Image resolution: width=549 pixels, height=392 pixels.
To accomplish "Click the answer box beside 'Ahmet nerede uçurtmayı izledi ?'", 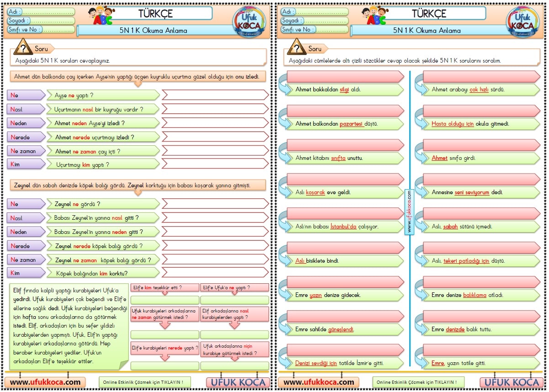I will click(x=215, y=137).
